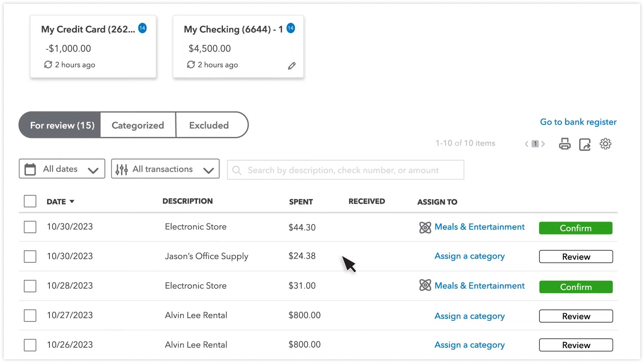
Task: Open the table settings gear
Action: click(605, 144)
